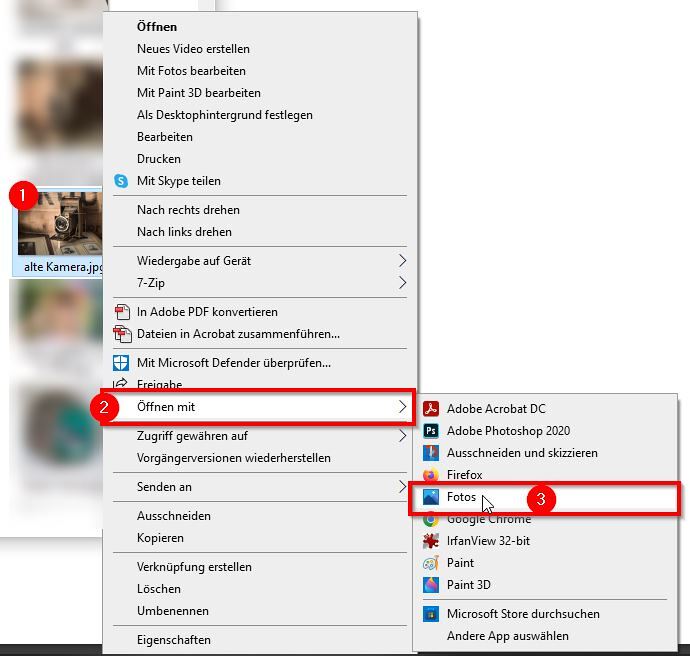This screenshot has height=656, width=690.
Task: Click the Paint 3D icon
Action: pos(431,585)
